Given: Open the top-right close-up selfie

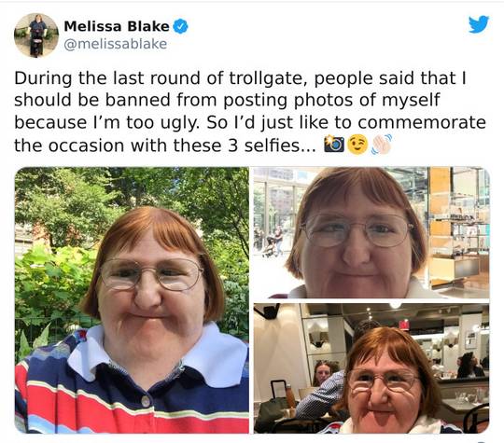Looking at the screenshot, I should pyautogui.click(x=371, y=232).
